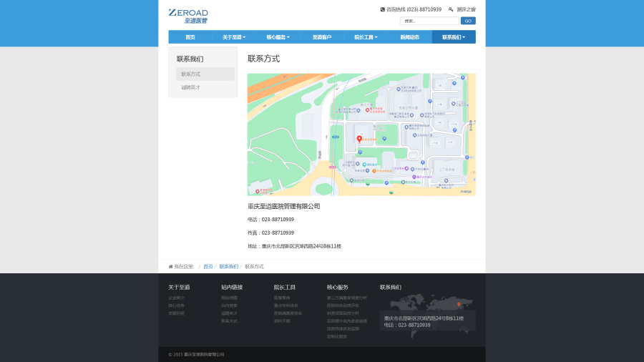Expand the 院长工具 navigation dropdown
644x362 pixels.
pyautogui.click(x=366, y=37)
